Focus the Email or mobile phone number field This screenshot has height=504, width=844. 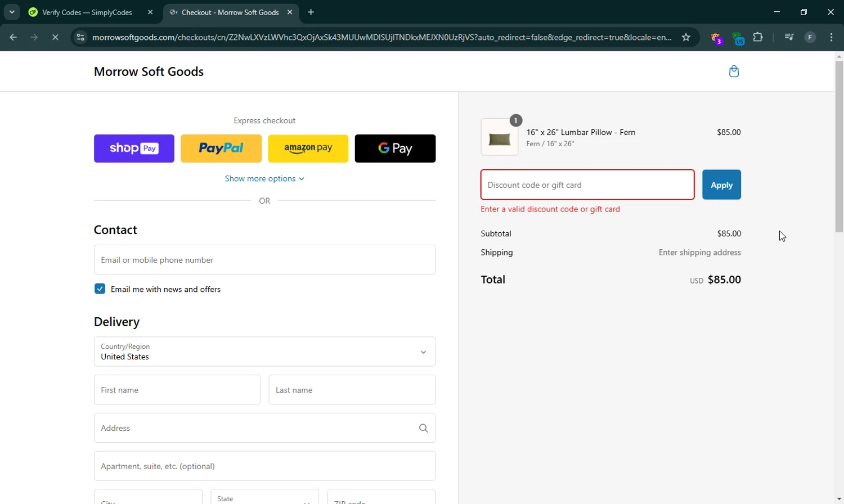(x=264, y=259)
